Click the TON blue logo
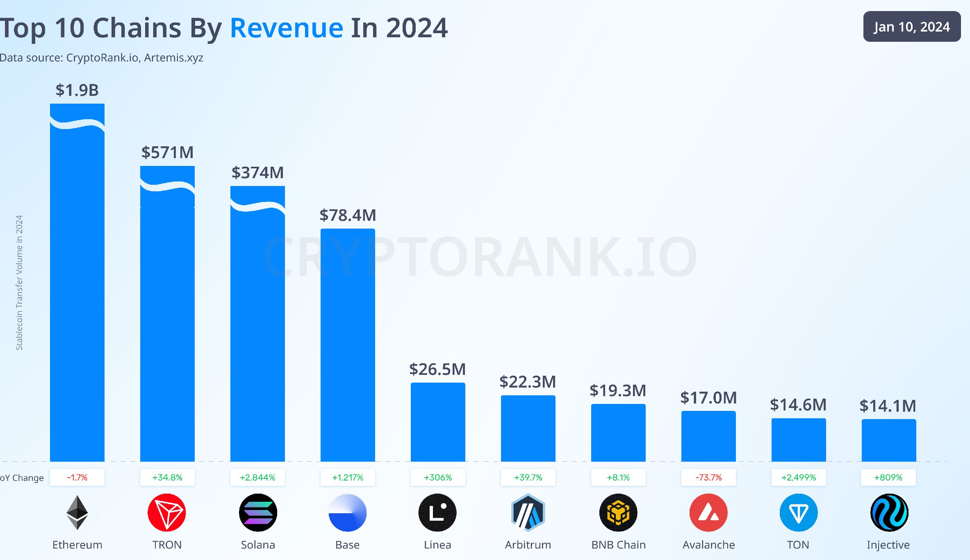This screenshot has width=970, height=560. pos(799,512)
